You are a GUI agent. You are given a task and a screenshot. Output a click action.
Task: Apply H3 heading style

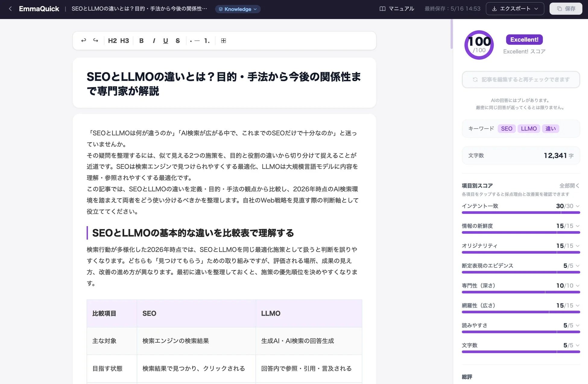point(125,41)
